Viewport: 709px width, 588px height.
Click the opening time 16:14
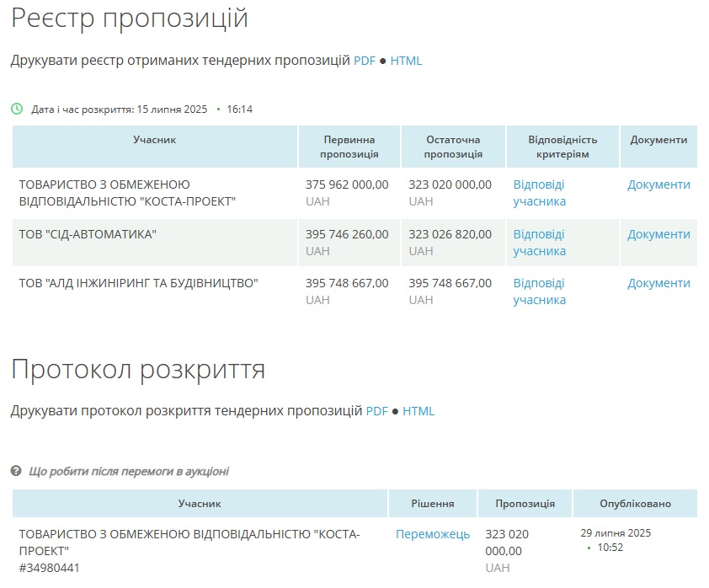[240, 110]
